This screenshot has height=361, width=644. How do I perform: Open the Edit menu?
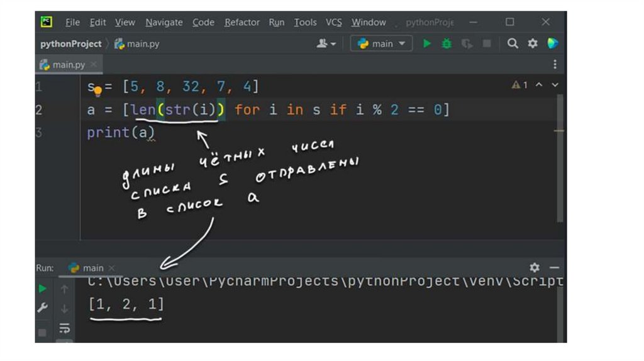click(x=97, y=22)
